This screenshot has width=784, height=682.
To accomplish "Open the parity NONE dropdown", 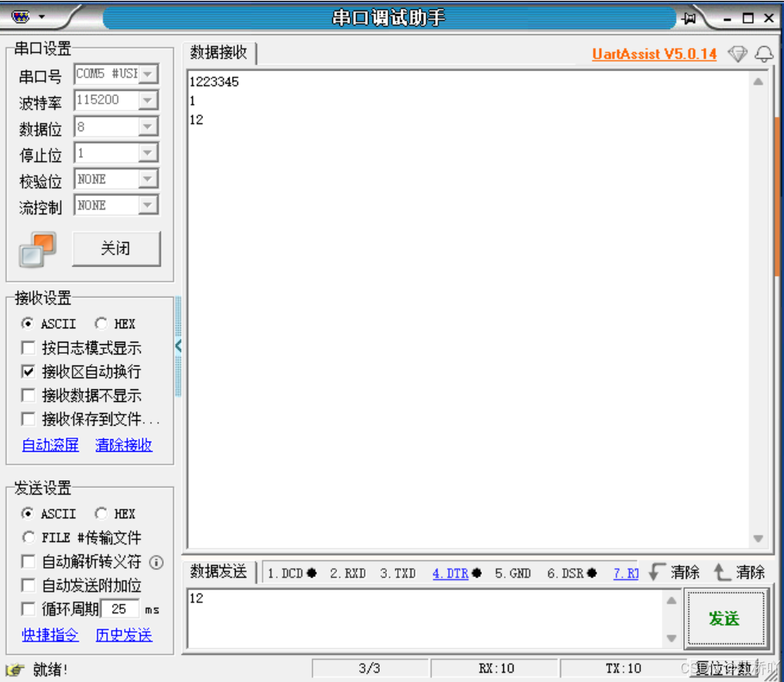I will tap(147, 179).
